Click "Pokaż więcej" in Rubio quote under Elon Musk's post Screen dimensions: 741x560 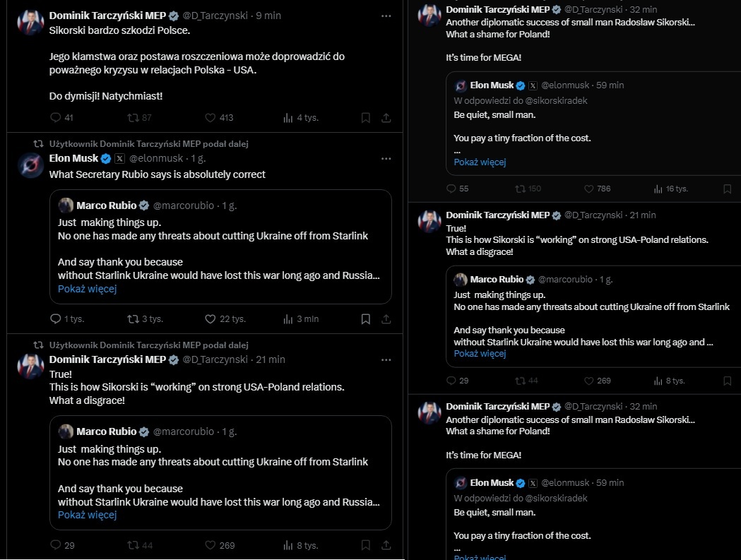coord(87,289)
